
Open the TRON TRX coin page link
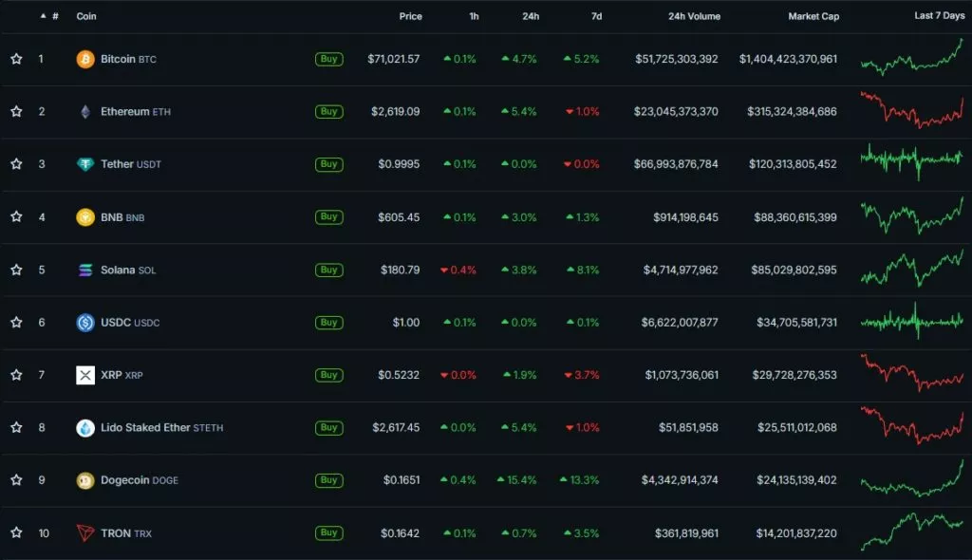click(126, 532)
